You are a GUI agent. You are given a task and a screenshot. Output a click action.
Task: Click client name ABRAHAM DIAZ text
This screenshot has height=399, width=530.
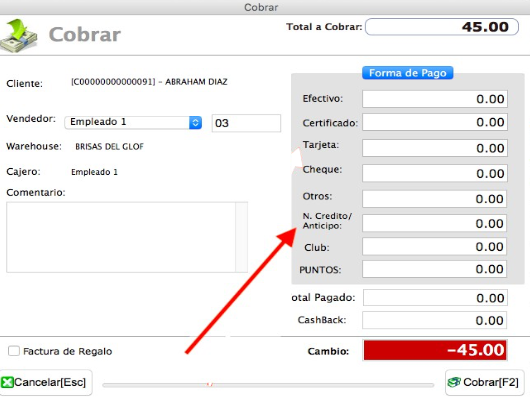[196, 82]
